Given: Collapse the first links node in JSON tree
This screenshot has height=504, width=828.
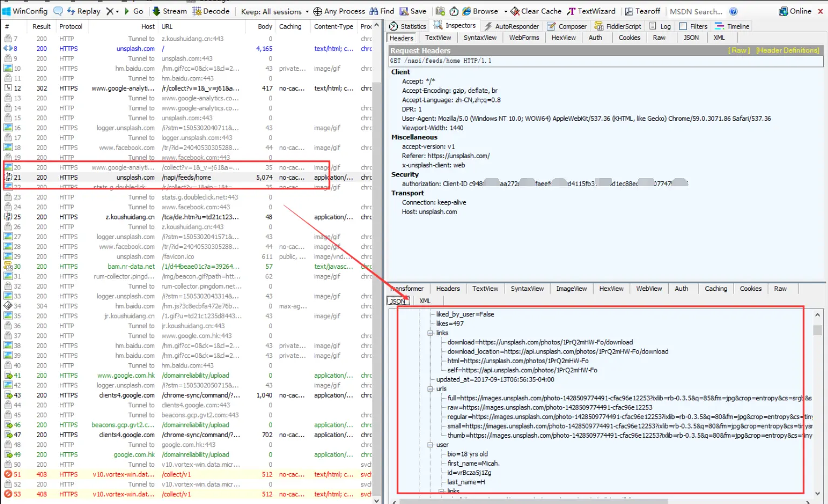Looking at the screenshot, I should pos(430,333).
